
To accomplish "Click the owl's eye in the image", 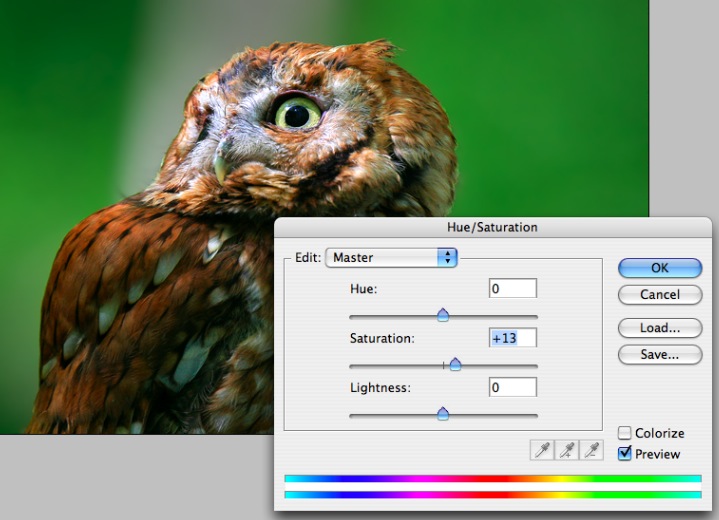I will pyautogui.click(x=298, y=112).
